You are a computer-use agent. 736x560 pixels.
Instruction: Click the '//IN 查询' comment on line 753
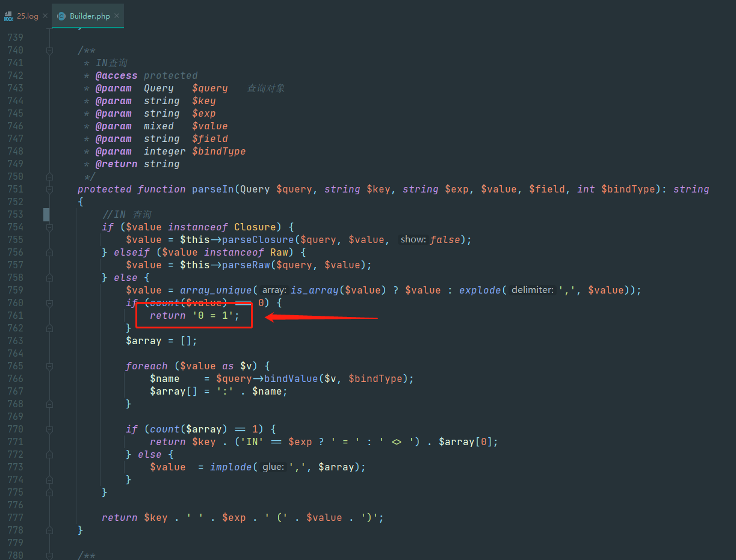click(x=126, y=215)
